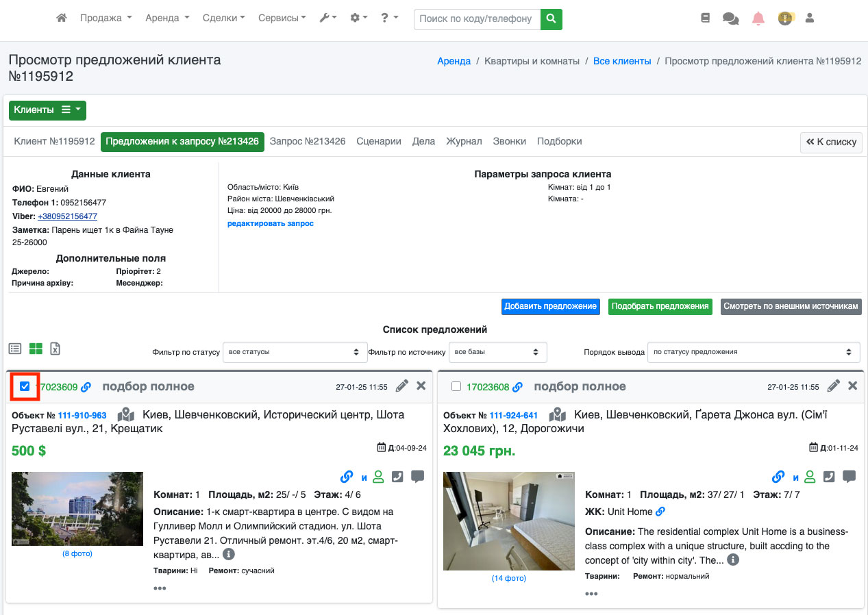The width and height of the screenshot is (868, 615).
Task: Click the search magnifier button
Action: click(551, 19)
